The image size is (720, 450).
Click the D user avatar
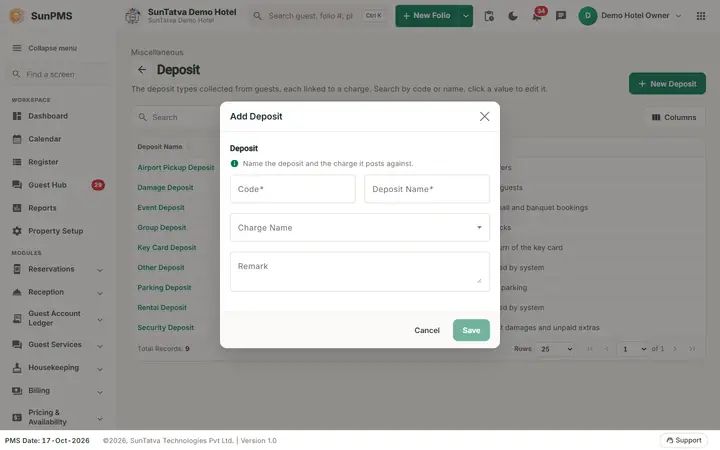588,16
